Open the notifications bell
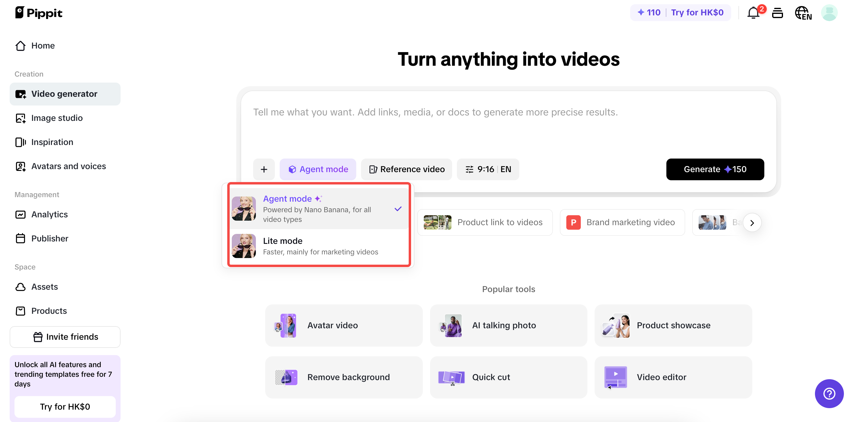This screenshot has width=868, height=422. pos(753,12)
